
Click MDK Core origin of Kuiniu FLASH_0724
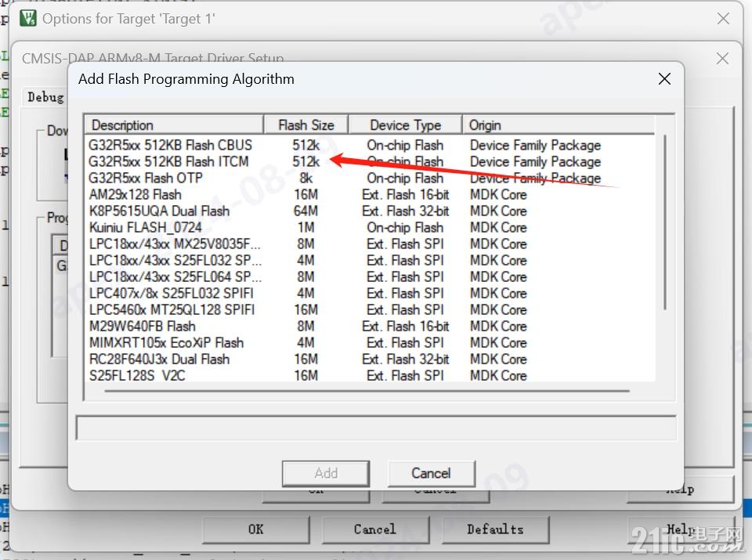point(498,227)
